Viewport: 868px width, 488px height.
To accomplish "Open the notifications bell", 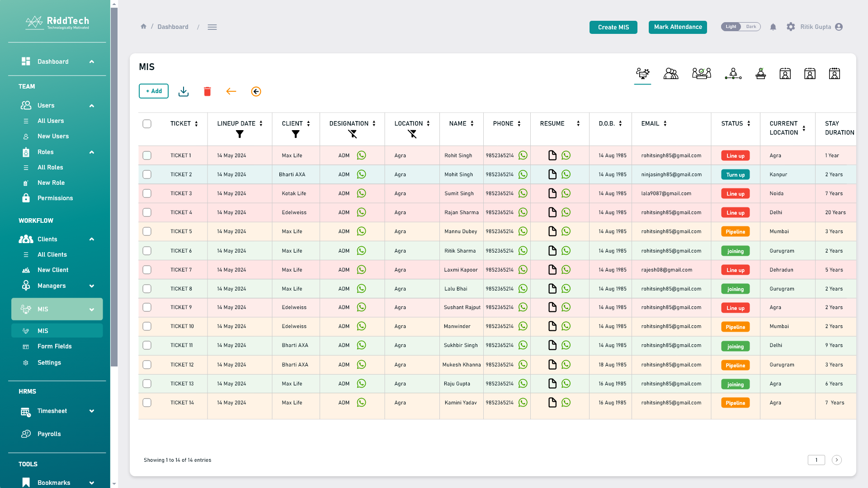I will [x=773, y=27].
